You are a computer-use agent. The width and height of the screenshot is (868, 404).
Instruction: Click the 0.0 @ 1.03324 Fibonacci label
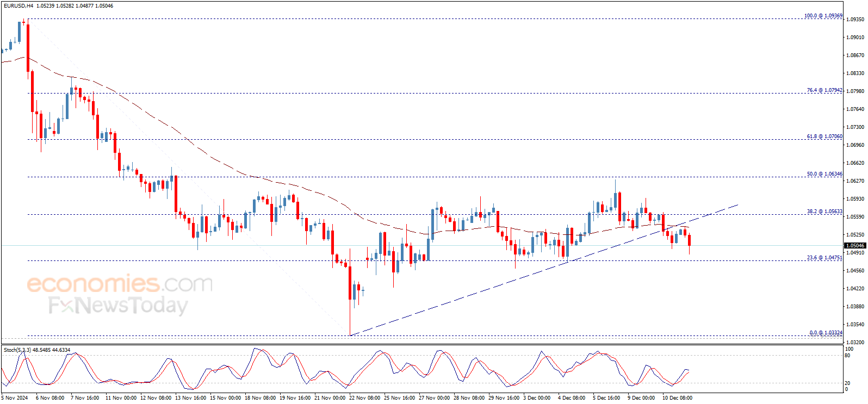pos(826,333)
